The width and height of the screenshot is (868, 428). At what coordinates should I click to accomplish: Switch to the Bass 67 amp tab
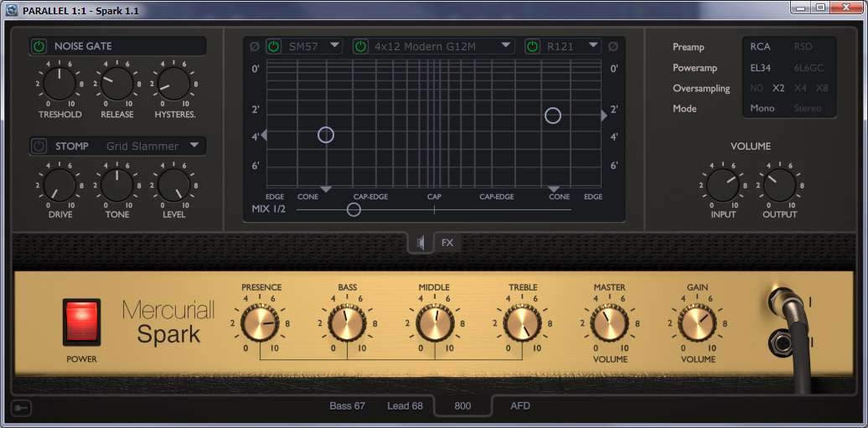(347, 406)
